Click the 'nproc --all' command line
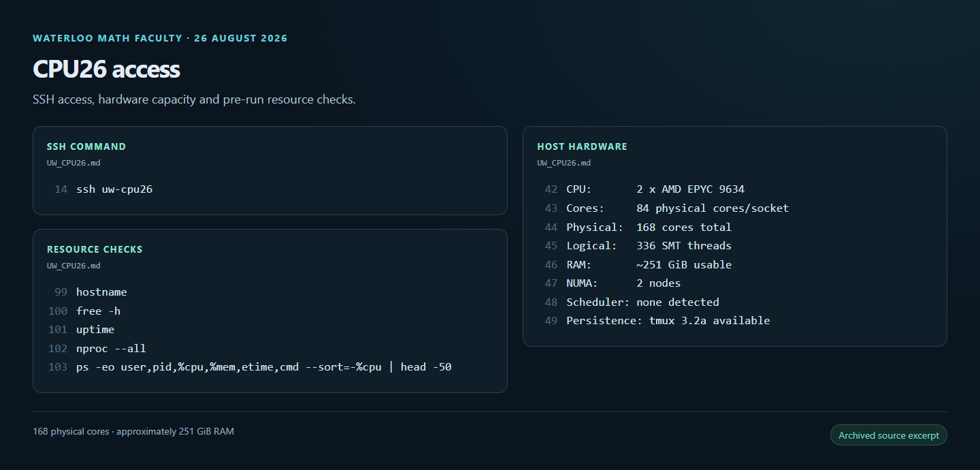The width and height of the screenshot is (980, 470). [111, 349]
